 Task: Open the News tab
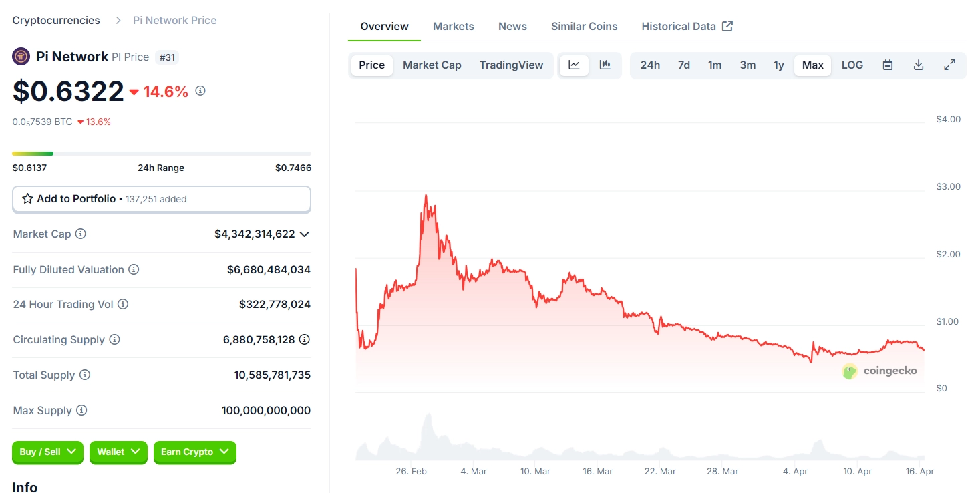pos(512,27)
